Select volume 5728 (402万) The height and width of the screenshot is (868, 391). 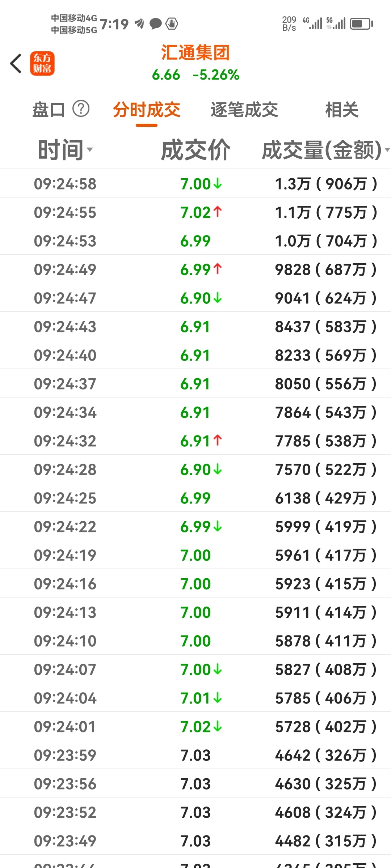326,727
